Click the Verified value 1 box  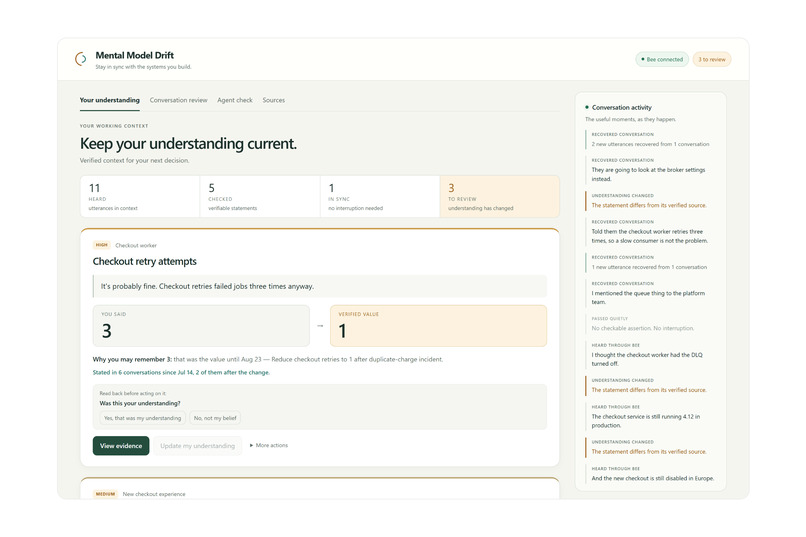438,326
